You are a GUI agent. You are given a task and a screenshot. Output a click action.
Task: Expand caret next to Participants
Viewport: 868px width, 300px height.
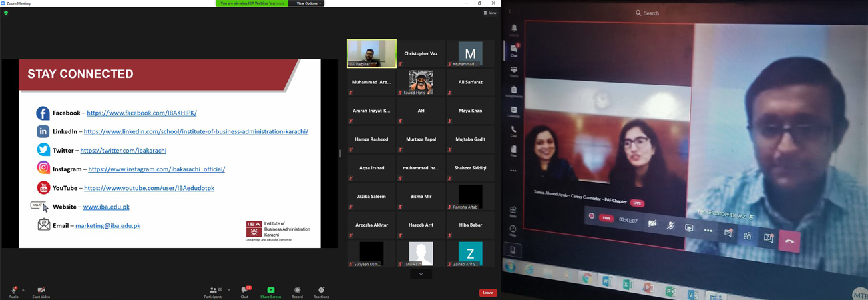click(229, 290)
